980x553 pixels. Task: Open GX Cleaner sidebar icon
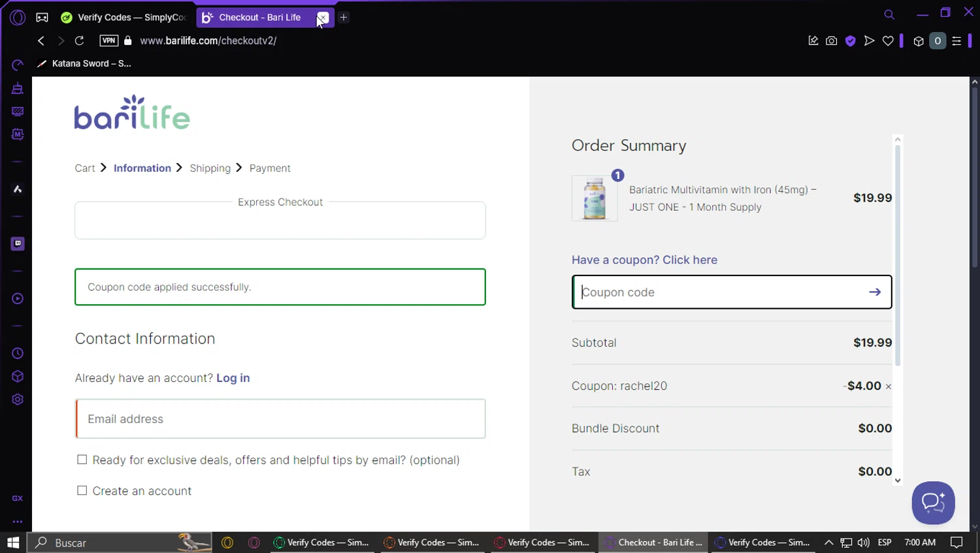[18, 88]
